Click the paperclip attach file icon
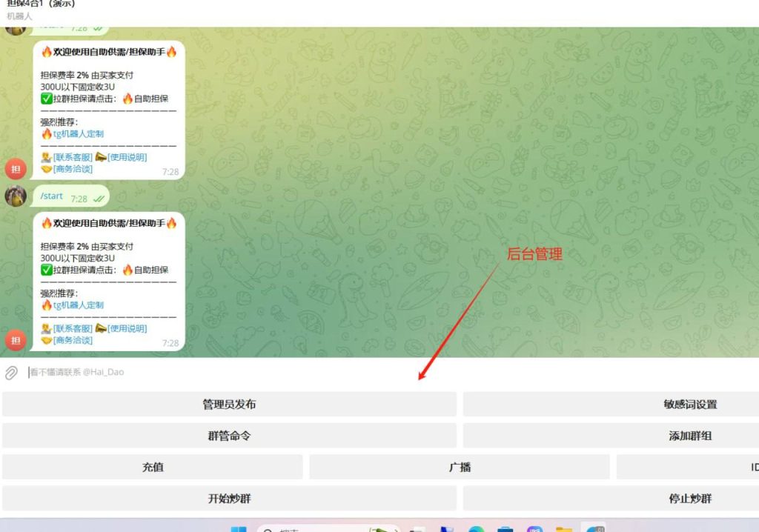The image size is (759, 532). click(x=11, y=372)
